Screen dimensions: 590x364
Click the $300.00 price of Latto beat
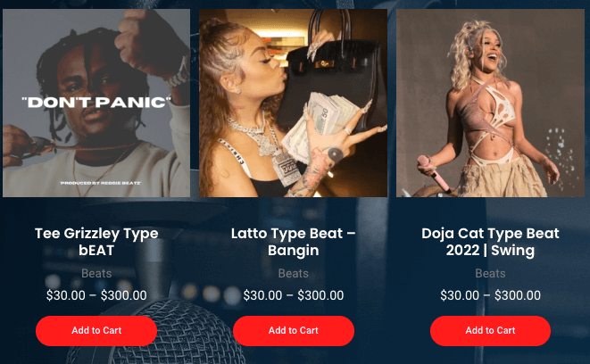(320, 295)
